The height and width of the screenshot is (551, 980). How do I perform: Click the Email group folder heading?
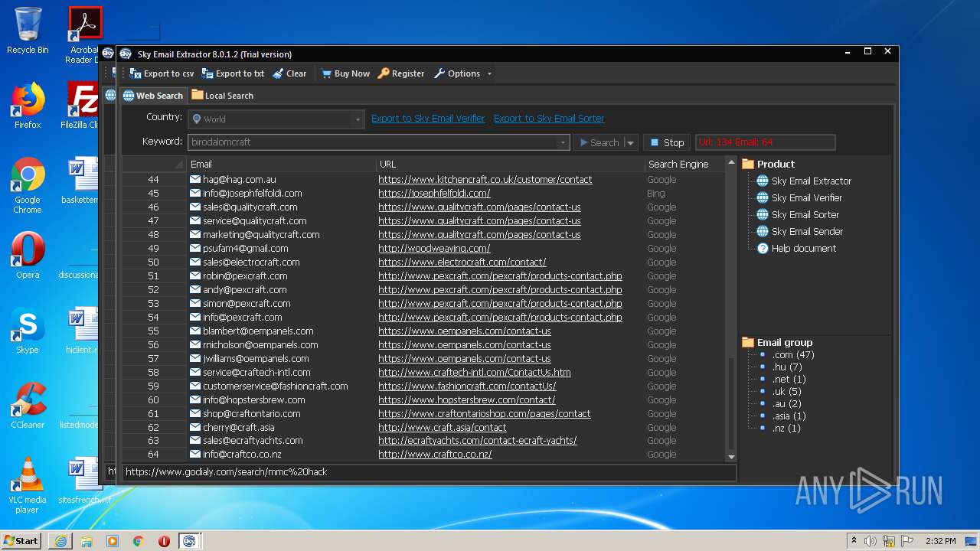tap(777, 343)
